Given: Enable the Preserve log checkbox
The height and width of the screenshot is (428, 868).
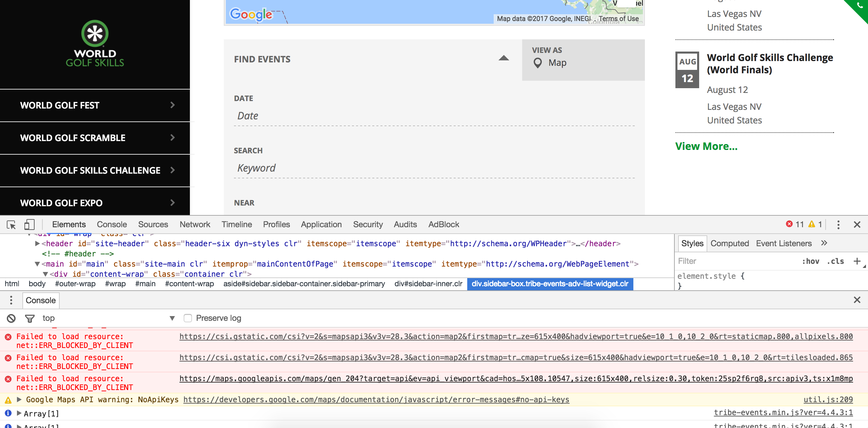Looking at the screenshot, I should 188,318.
